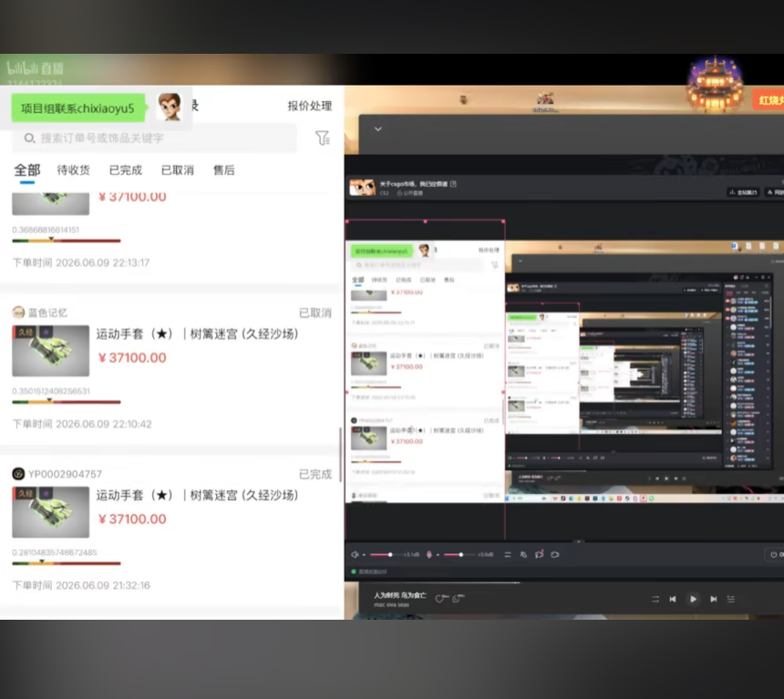Screen dimensions: 784x699
Task: Switch to the 待收货 tab
Action: pyautogui.click(x=74, y=170)
